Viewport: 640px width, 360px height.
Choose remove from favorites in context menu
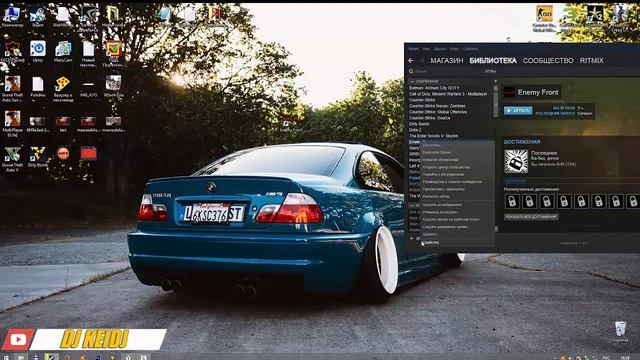tap(457, 204)
